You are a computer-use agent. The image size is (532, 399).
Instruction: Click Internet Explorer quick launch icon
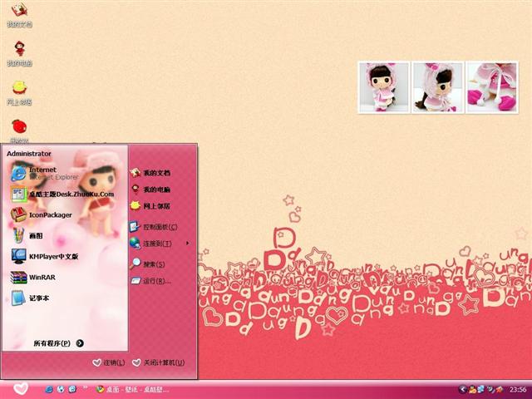(x=49, y=389)
